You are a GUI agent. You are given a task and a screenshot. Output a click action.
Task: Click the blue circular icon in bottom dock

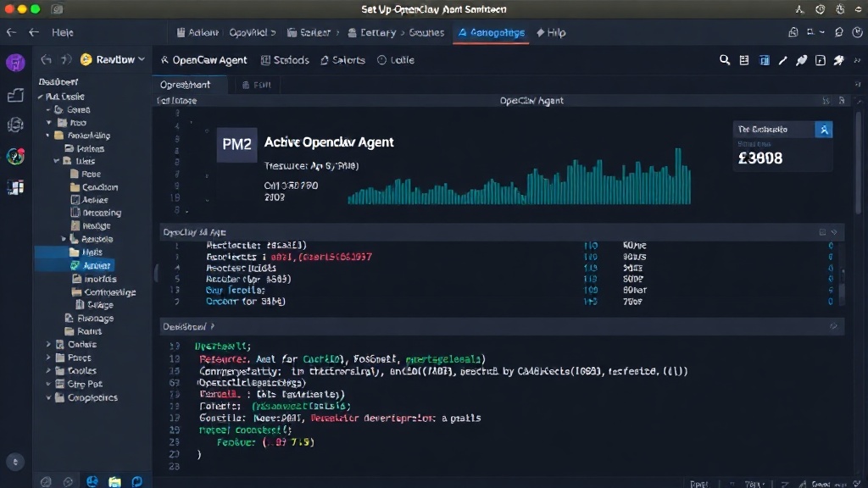point(136,481)
